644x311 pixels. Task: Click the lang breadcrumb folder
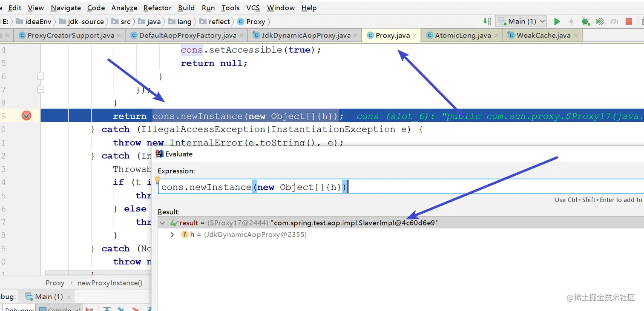180,21
